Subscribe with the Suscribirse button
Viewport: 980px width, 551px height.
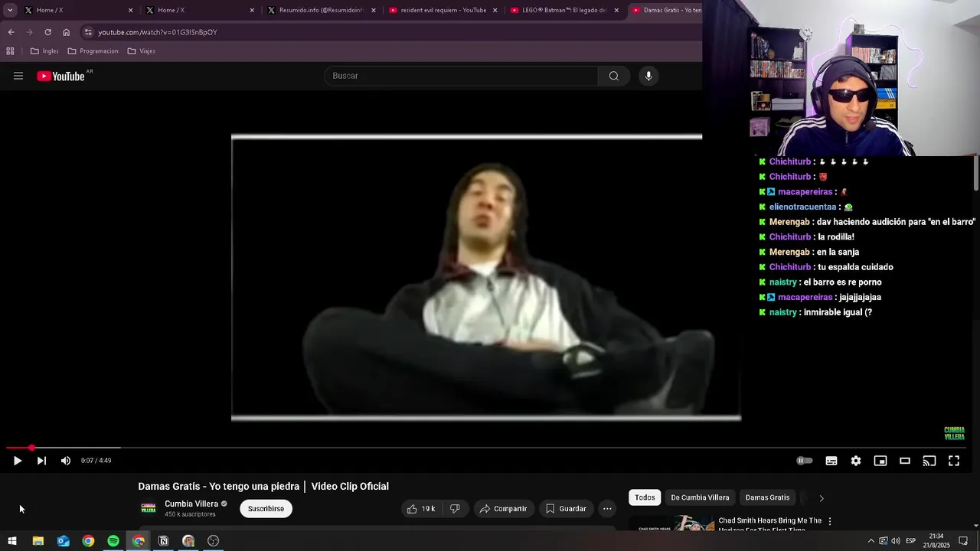[266, 509]
